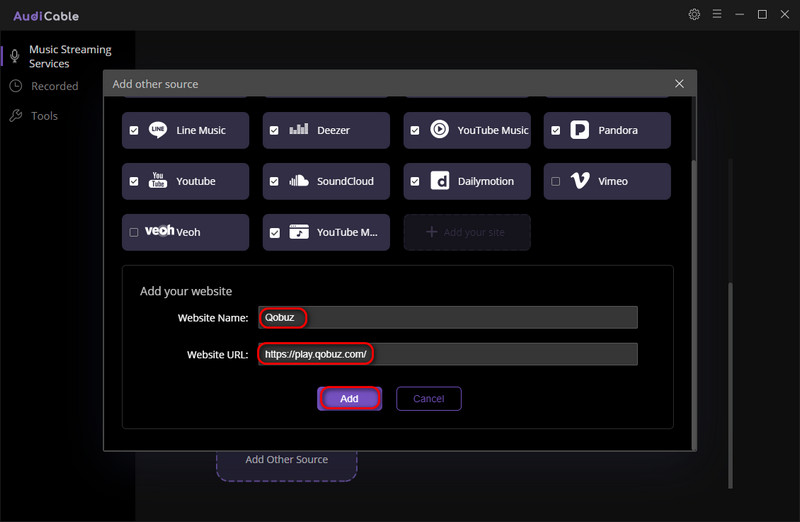
Task: Uncheck the YouTube Music checkbox
Action: 415,131
